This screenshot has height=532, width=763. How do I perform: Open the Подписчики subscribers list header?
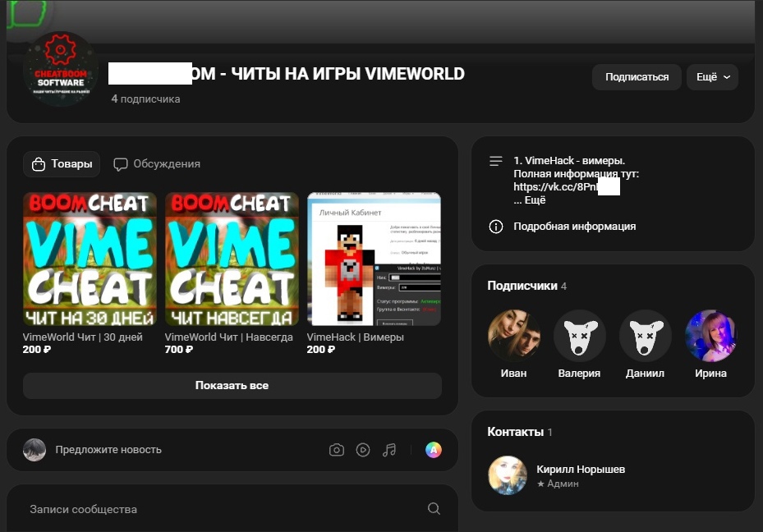[x=521, y=286]
